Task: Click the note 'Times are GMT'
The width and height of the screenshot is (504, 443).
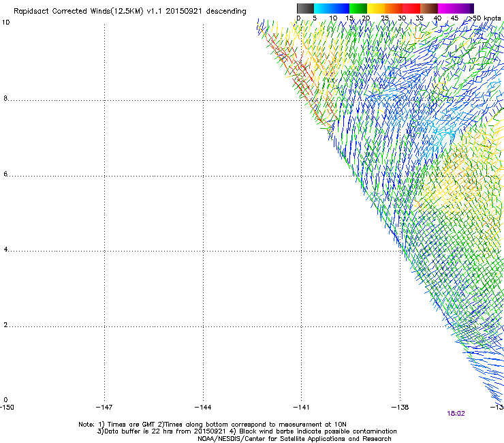Action: click(x=131, y=425)
